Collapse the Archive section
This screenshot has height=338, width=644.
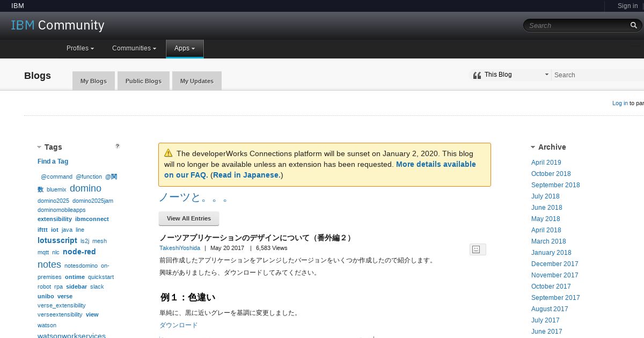click(533, 147)
